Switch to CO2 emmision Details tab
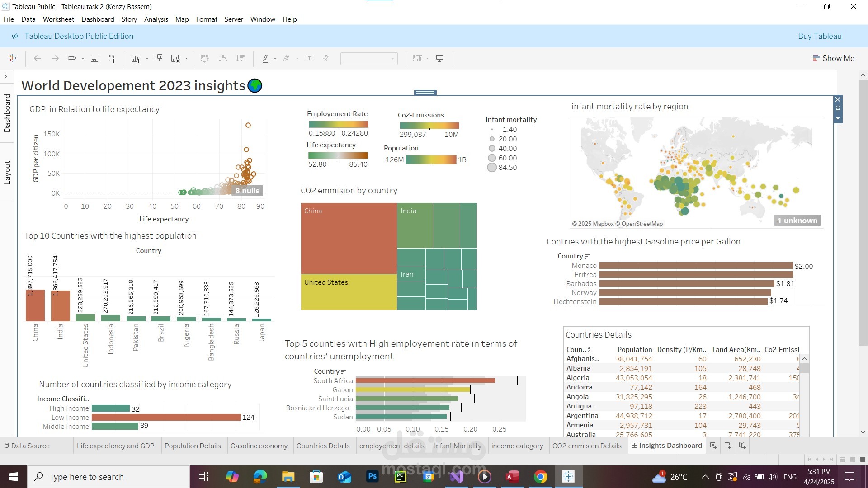 point(587,446)
